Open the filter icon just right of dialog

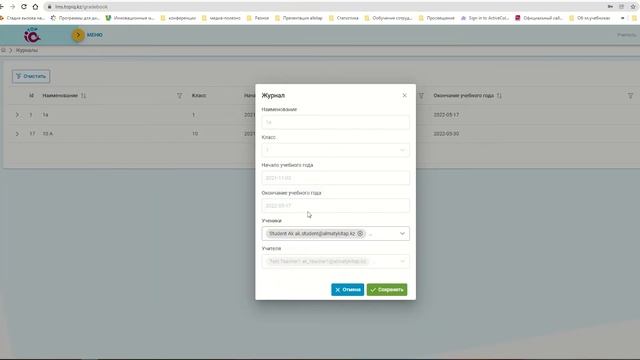tap(421, 96)
